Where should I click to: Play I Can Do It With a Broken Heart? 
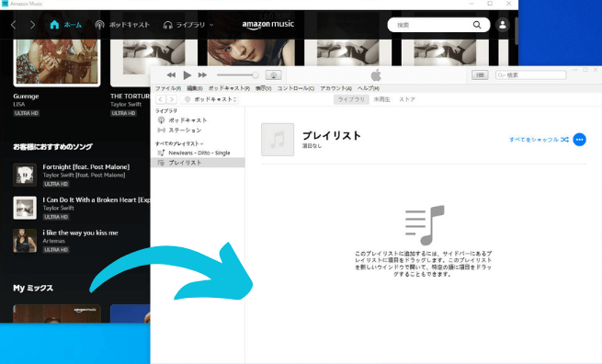(96, 199)
